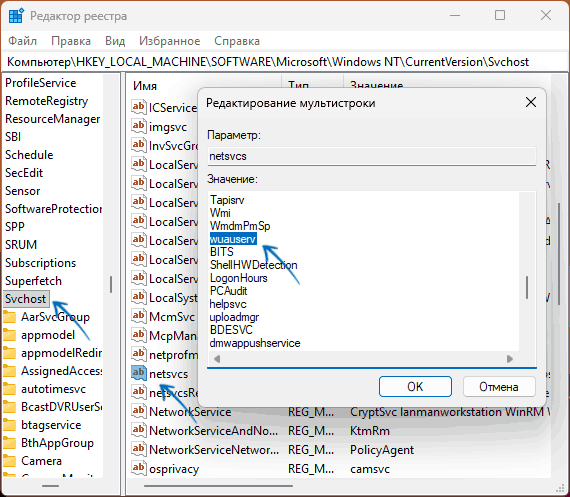Image resolution: width=570 pixels, height=497 pixels.
Task: Click the KtmRm value cell
Action: [370, 431]
